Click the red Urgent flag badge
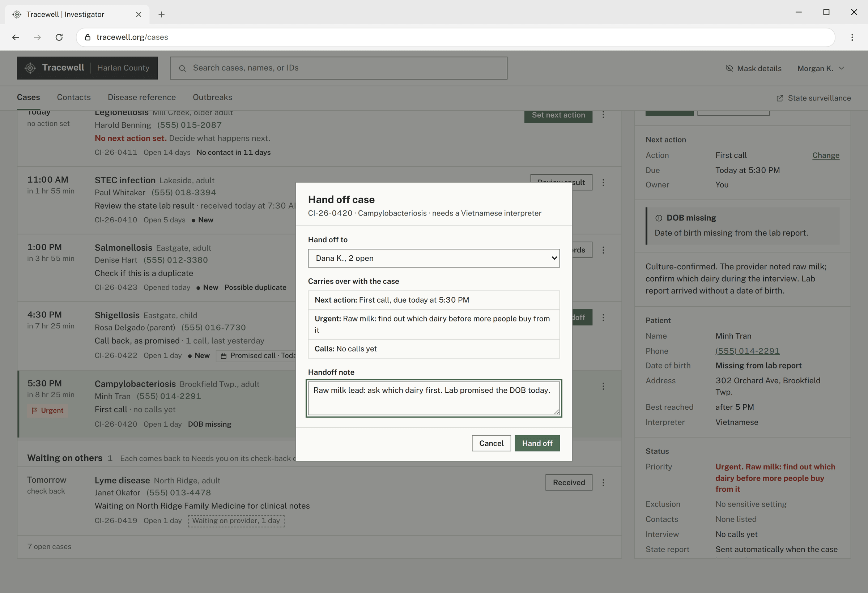 point(47,410)
